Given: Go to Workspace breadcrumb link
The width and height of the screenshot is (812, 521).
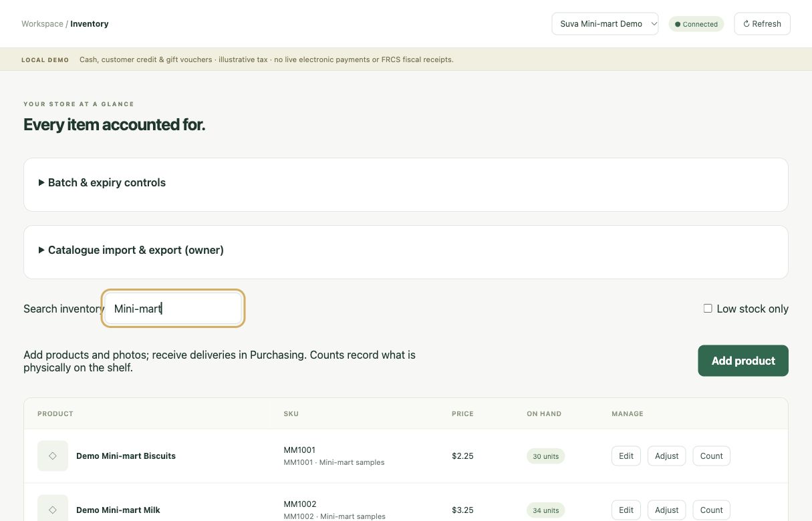Looking at the screenshot, I should (42, 24).
